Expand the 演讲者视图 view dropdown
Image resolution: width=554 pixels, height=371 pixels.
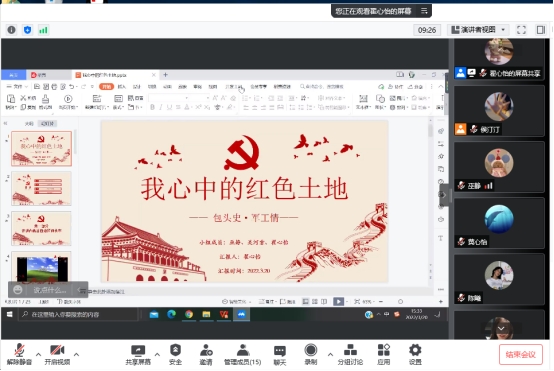(478, 30)
